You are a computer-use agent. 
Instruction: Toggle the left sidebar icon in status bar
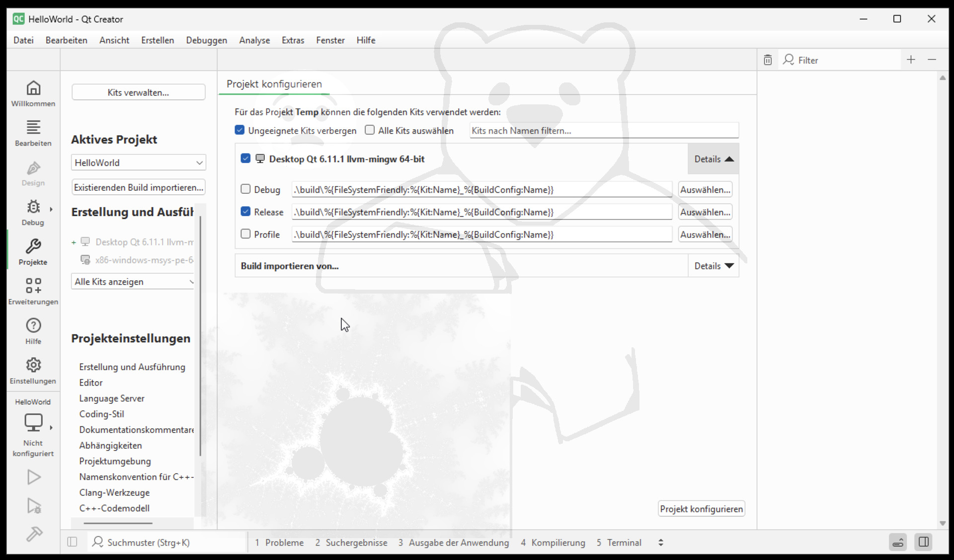pyautogui.click(x=72, y=542)
